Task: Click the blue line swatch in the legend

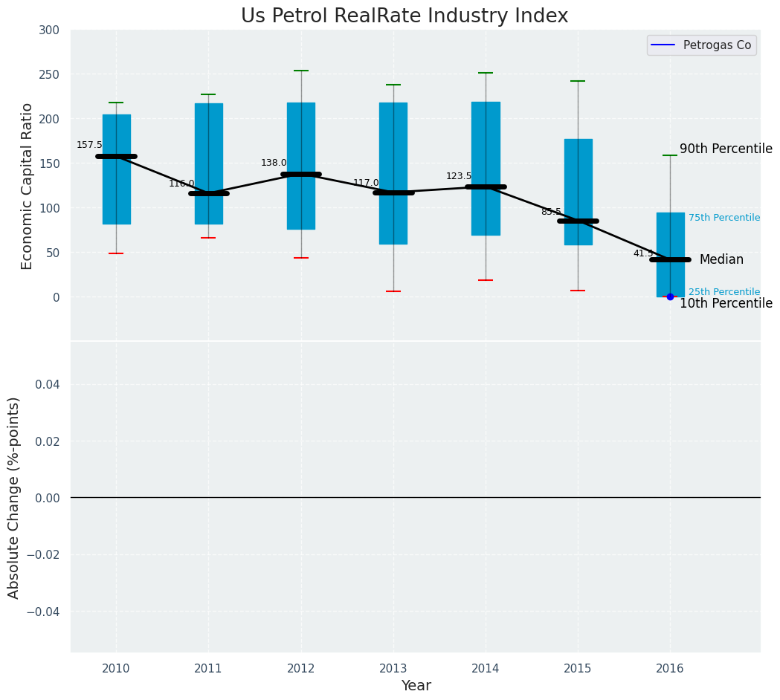Action: tap(663, 45)
